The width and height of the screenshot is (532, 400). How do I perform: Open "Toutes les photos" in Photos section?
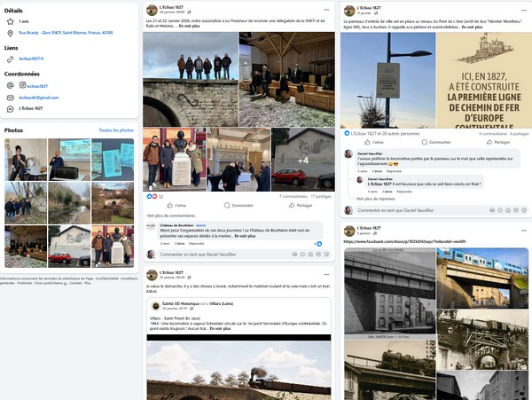pyautogui.click(x=116, y=129)
